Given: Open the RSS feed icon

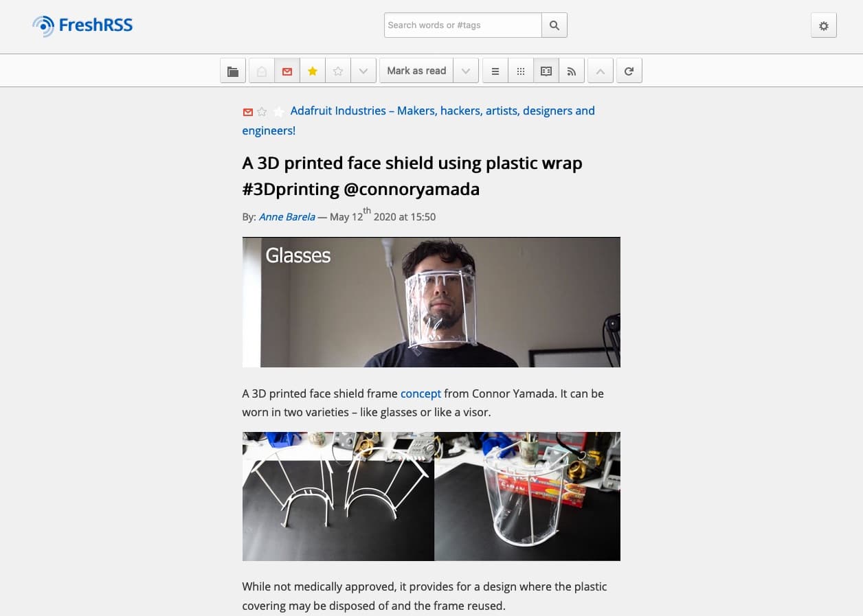Looking at the screenshot, I should point(572,71).
